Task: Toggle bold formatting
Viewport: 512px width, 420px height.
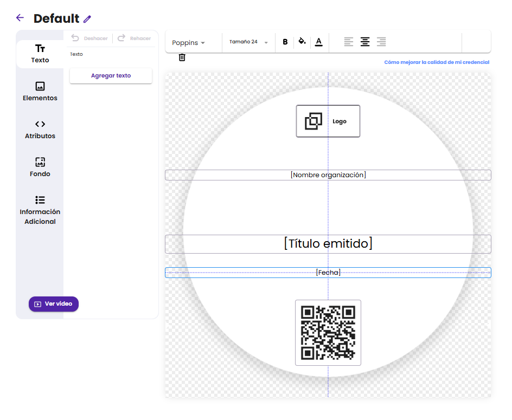Action: (x=285, y=42)
